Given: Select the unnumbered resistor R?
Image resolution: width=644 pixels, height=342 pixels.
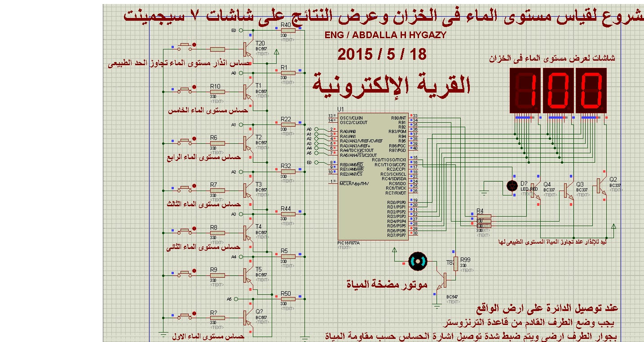Looking at the screenshot, I should point(217,318).
